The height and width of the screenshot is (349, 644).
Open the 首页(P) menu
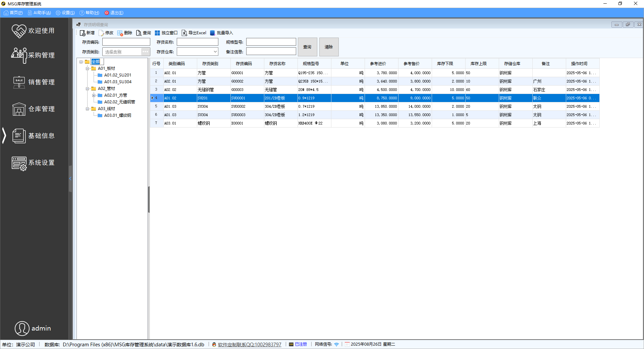13,13
